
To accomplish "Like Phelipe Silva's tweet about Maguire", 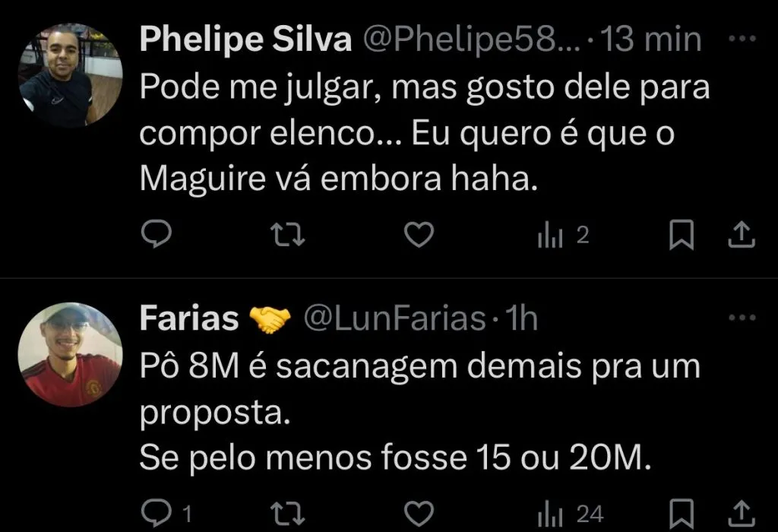I will [417, 237].
